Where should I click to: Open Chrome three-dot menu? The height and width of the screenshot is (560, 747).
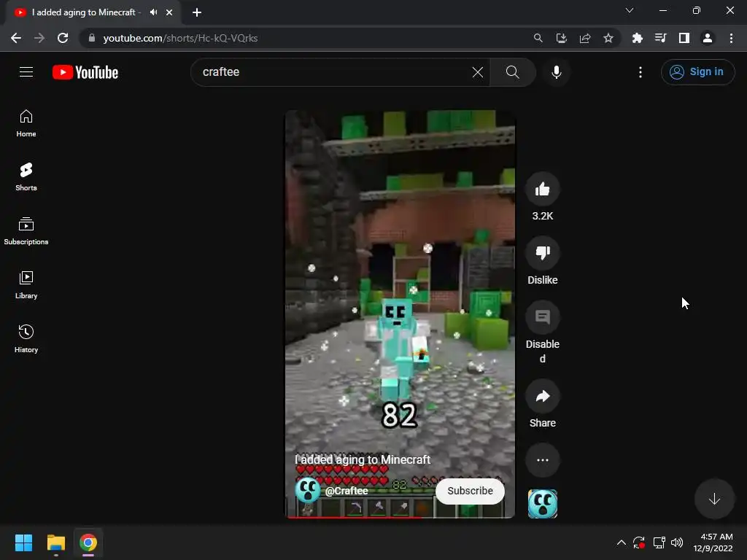tap(731, 38)
